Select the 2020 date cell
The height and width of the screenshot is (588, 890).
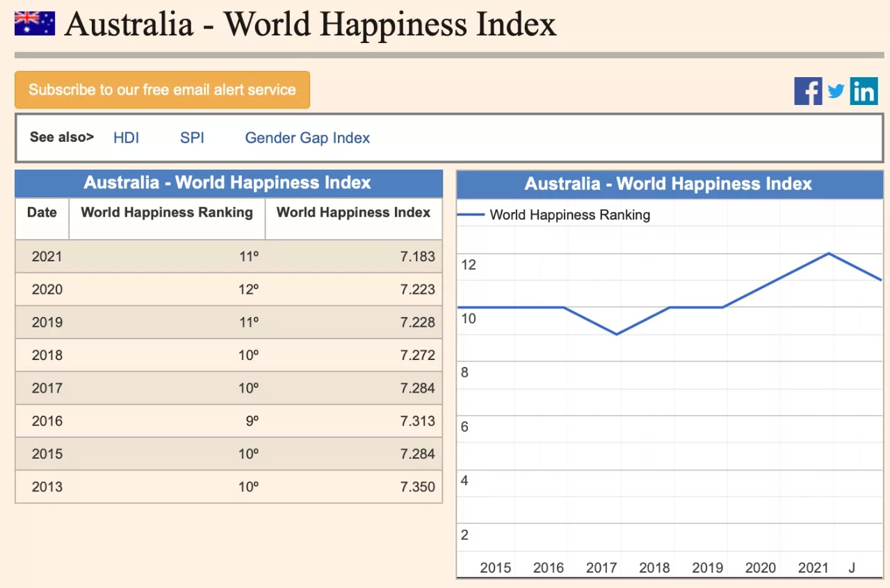click(42, 289)
